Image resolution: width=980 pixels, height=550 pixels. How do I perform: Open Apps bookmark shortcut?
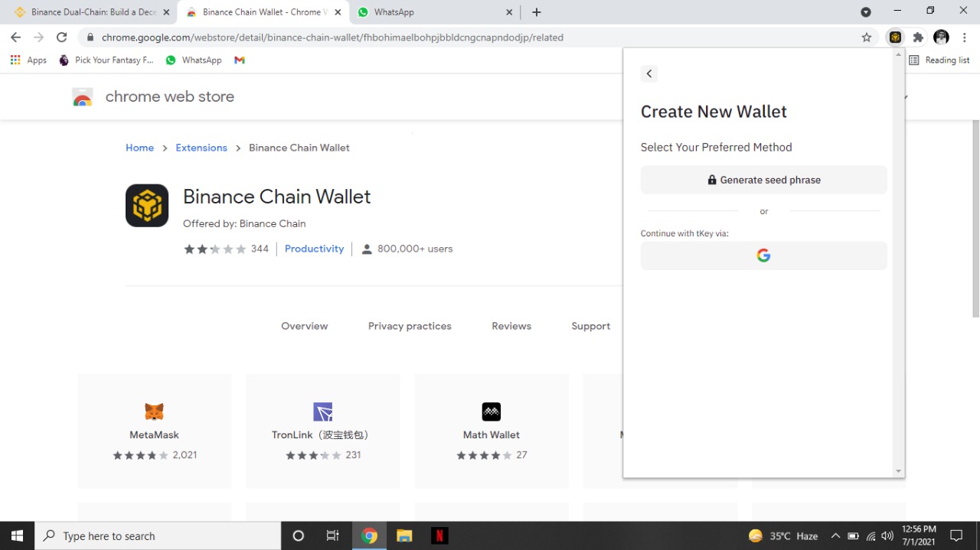[x=28, y=60]
